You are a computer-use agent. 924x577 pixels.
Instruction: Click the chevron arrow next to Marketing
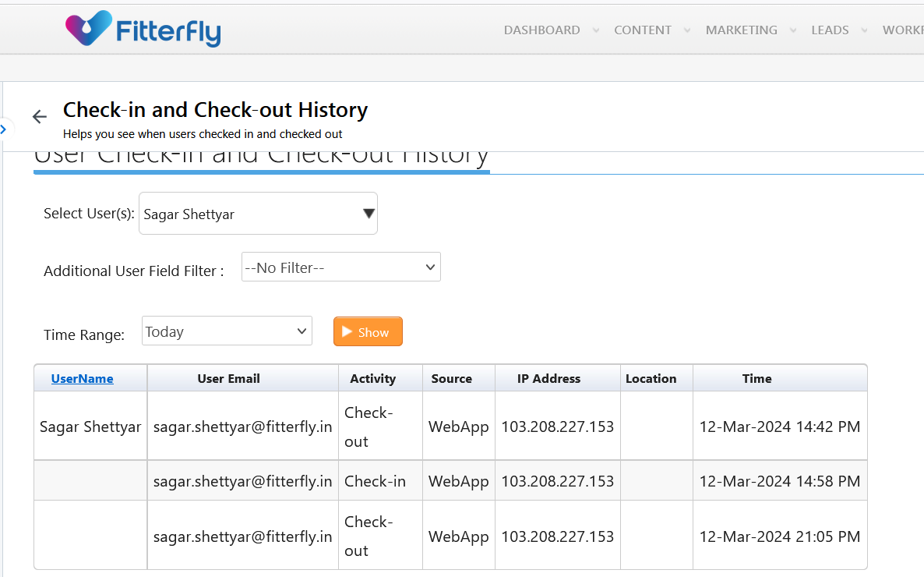tap(793, 30)
